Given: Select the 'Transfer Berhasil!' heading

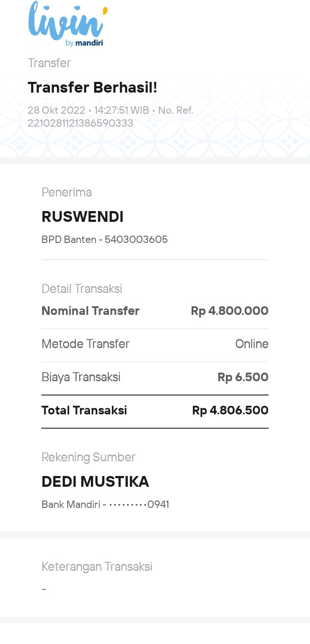Looking at the screenshot, I should [x=93, y=87].
